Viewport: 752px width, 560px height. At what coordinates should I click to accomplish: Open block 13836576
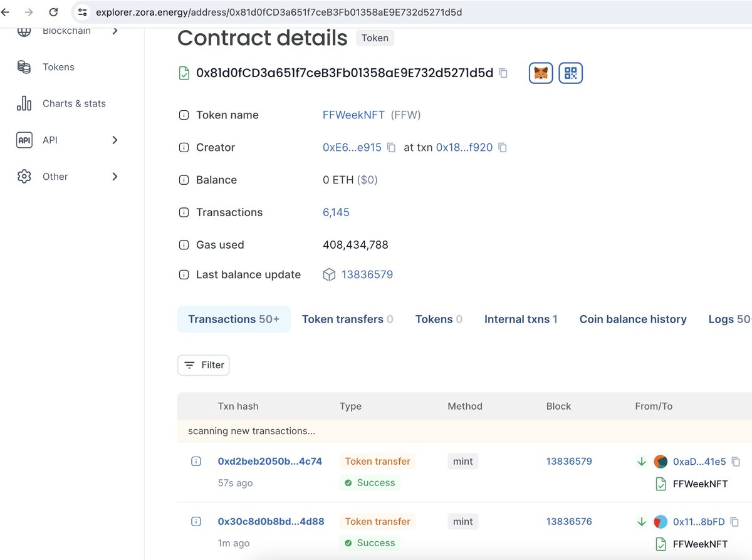pos(569,522)
